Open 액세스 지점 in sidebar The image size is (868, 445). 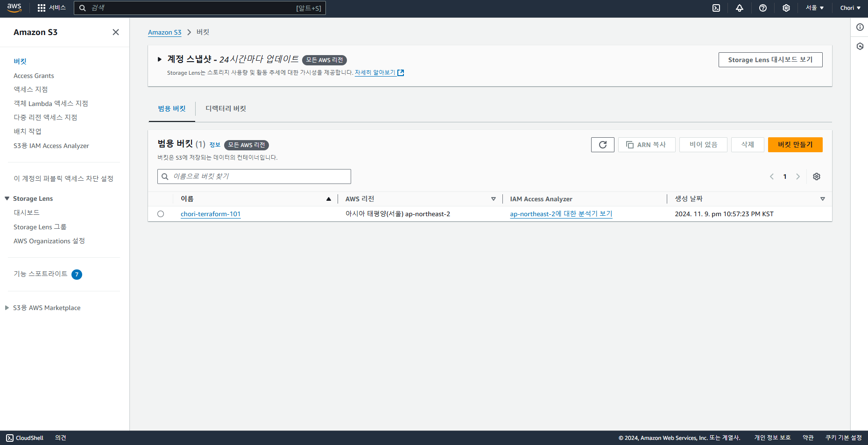(x=31, y=89)
